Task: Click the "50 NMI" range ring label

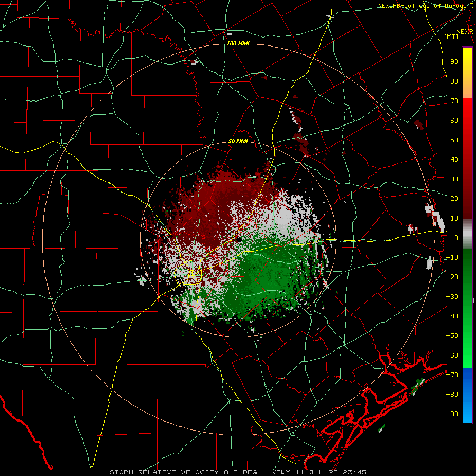Action: point(238,141)
